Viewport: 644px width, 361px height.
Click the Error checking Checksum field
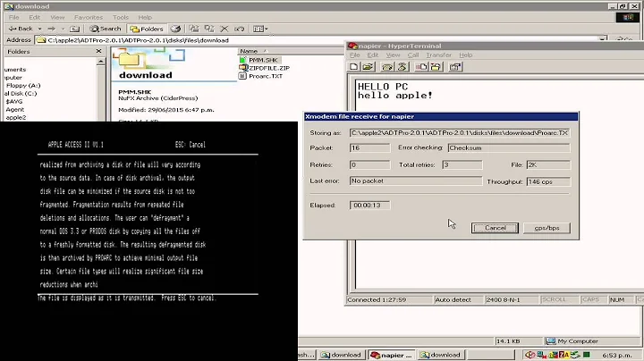pos(509,148)
